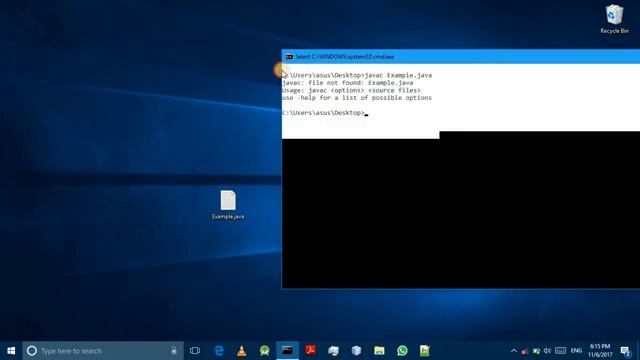Open Task View from the taskbar
This screenshot has width=640, height=360.
click(195, 351)
